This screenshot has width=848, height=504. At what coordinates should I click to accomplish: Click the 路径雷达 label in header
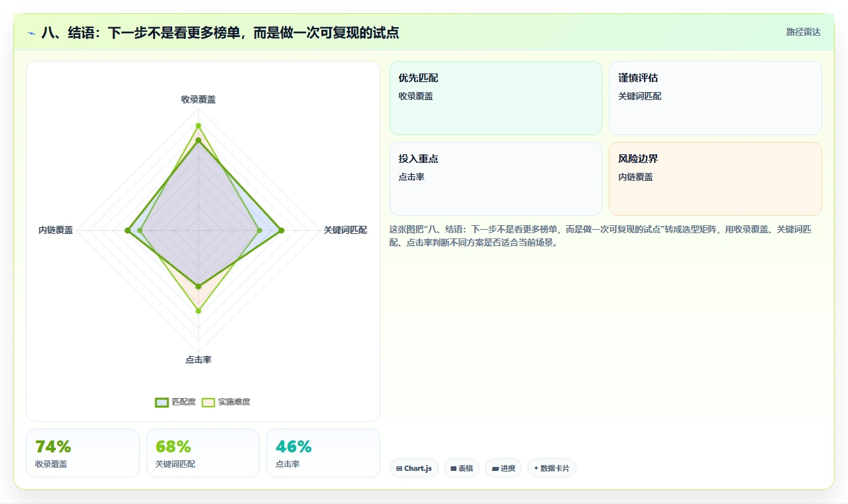(803, 32)
